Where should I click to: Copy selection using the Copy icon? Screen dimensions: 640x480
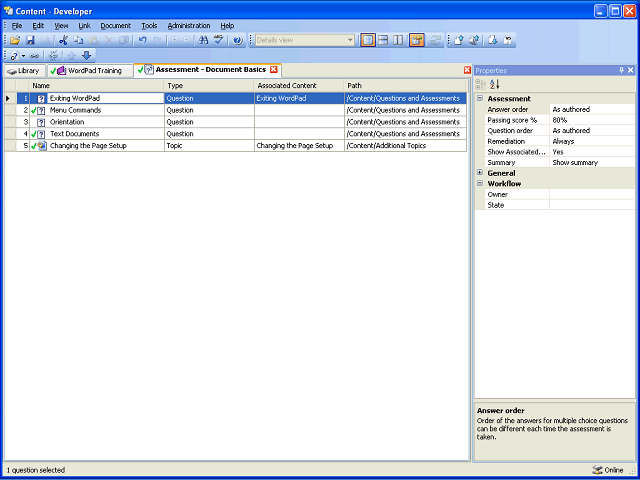point(78,40)
